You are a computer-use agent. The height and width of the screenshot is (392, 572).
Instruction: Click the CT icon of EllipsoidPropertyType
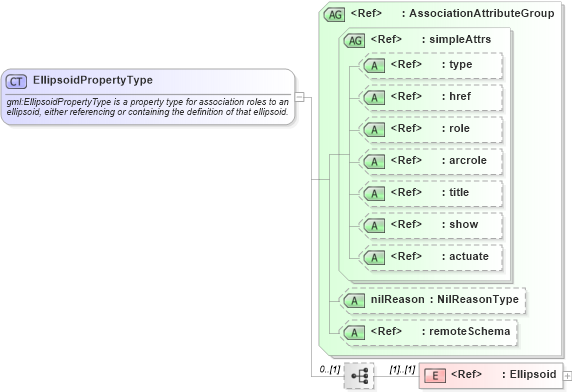pyautogui.click(x=16, y=81)
